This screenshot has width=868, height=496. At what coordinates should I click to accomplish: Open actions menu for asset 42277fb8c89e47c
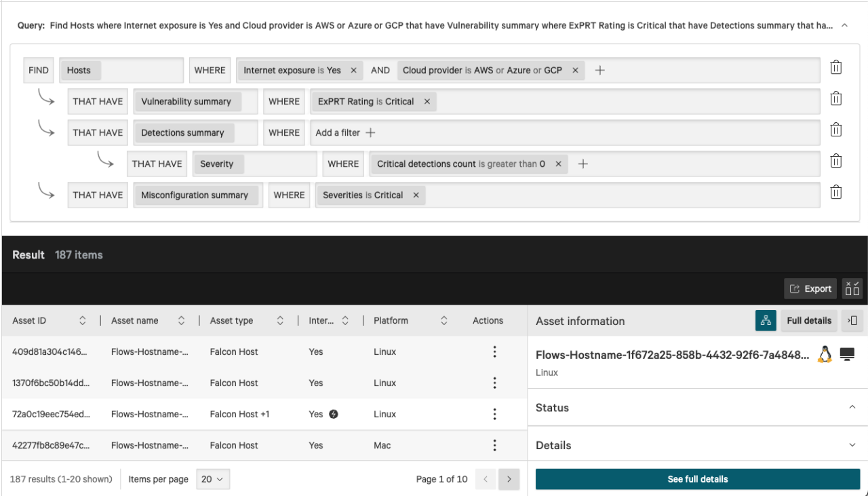click(x=494, y=445)
